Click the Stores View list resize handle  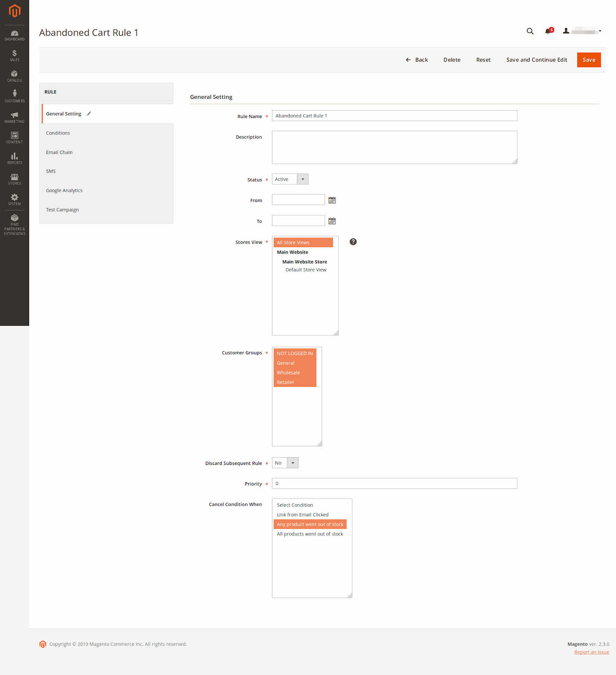click(336, 333)
